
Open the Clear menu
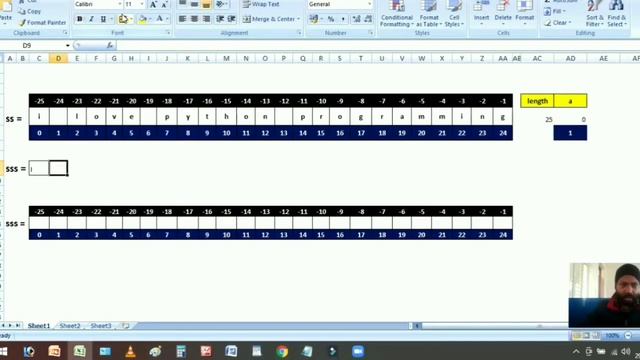coord(558,23)
